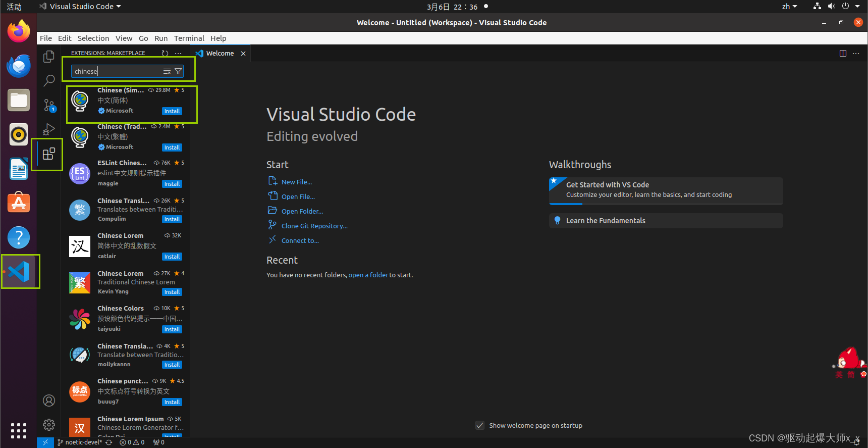Open Get Started with VS Code walkthrough
Image resolution: width=868 pixels, height=448 pixels.
pos(666,191)
